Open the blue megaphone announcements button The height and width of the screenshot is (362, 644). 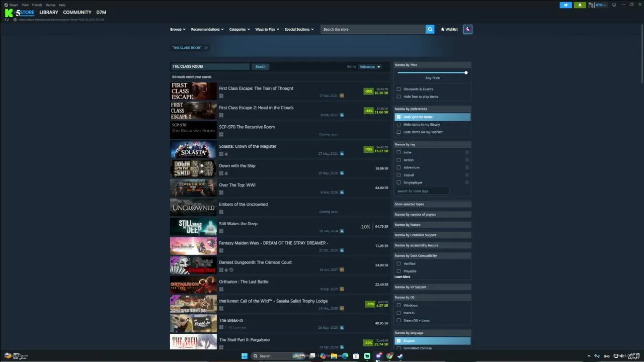coord(566,5)
